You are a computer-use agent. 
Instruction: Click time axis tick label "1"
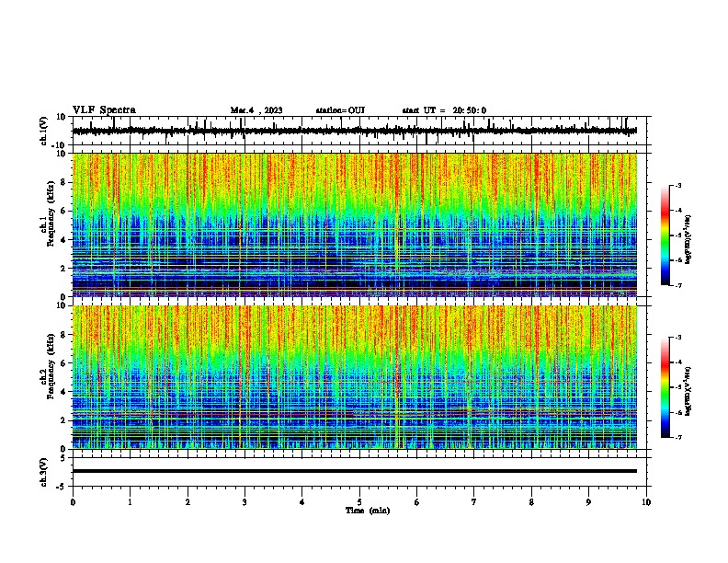coord(130,502)
